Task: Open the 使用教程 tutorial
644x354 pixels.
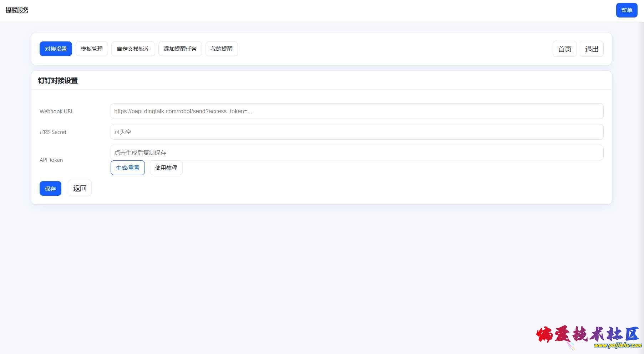Action: point(166,168)
